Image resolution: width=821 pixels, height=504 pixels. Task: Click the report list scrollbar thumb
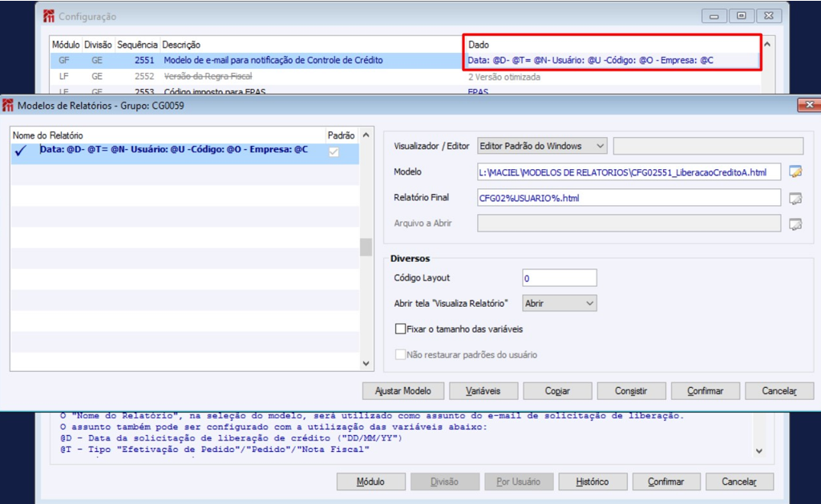pyautogui.click(x=366, y=247)
